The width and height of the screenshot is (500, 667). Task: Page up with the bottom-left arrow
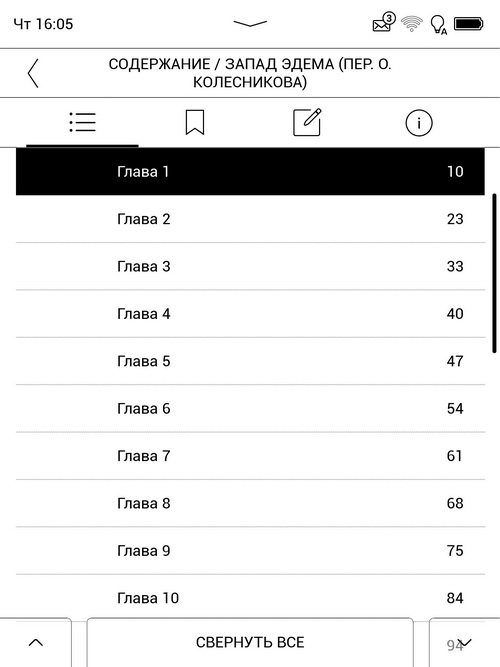(x=36, y=642)
